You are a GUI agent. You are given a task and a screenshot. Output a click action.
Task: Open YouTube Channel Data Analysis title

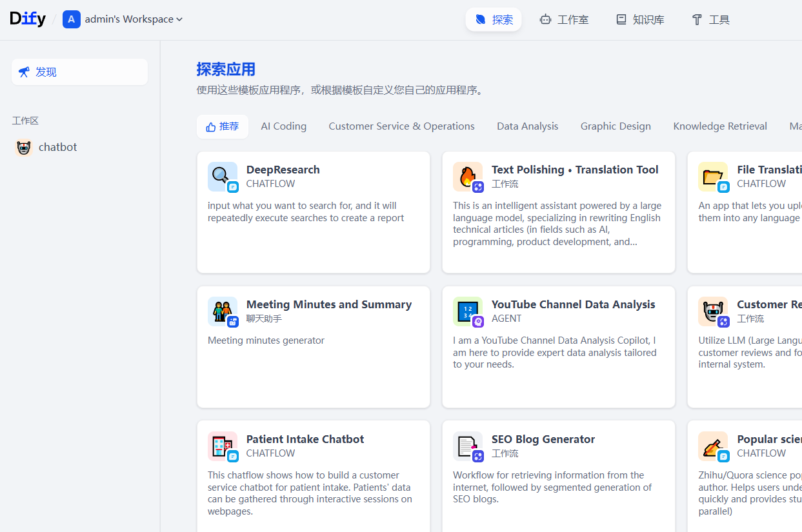574,304
